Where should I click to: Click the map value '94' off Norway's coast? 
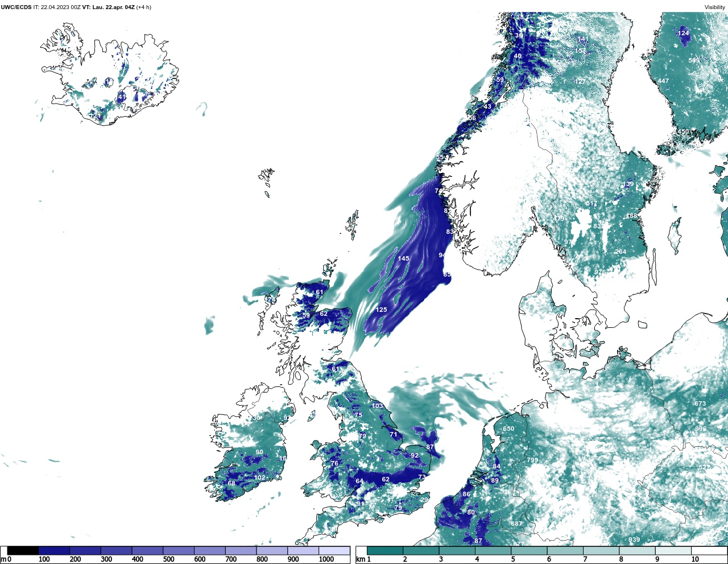pos(442,256)
